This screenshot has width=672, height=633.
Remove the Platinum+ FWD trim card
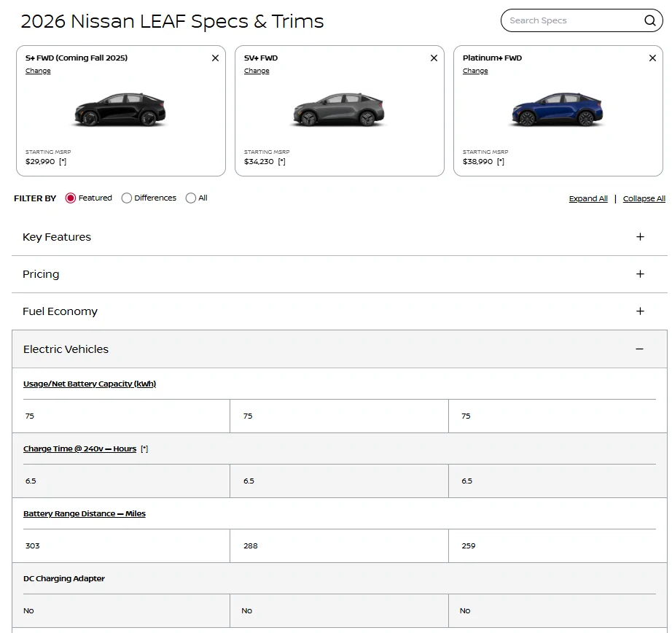click(652, 58)
